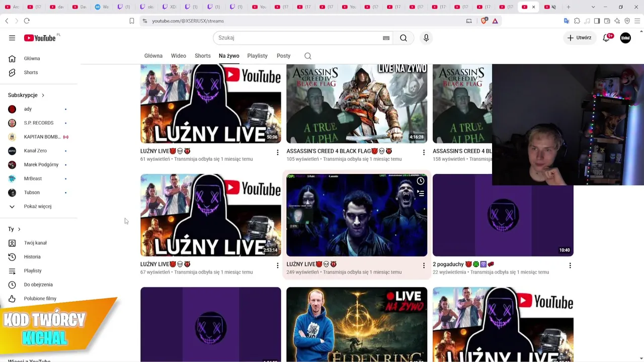The height and width of the screenshot is (362, 644).
Task: Open options for 50:06 LUŹNY LIVE video
Action: [x=277, y=152]
